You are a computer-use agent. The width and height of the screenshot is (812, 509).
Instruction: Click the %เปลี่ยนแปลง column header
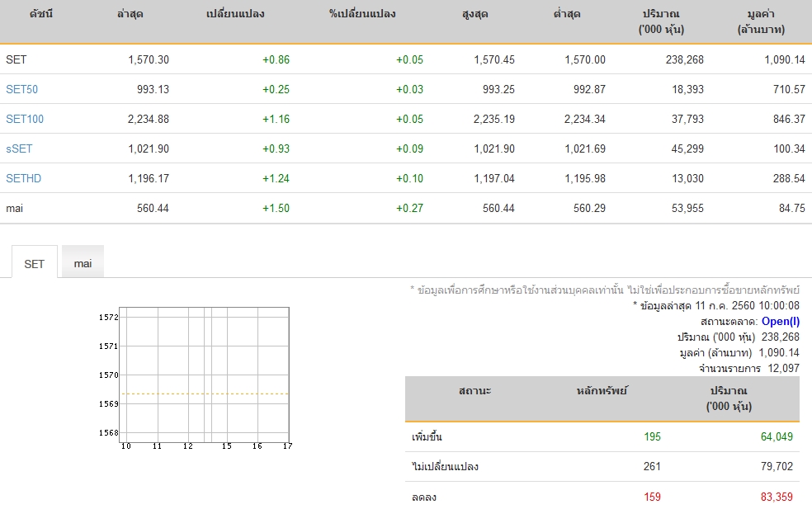click(x=362, y=14)
